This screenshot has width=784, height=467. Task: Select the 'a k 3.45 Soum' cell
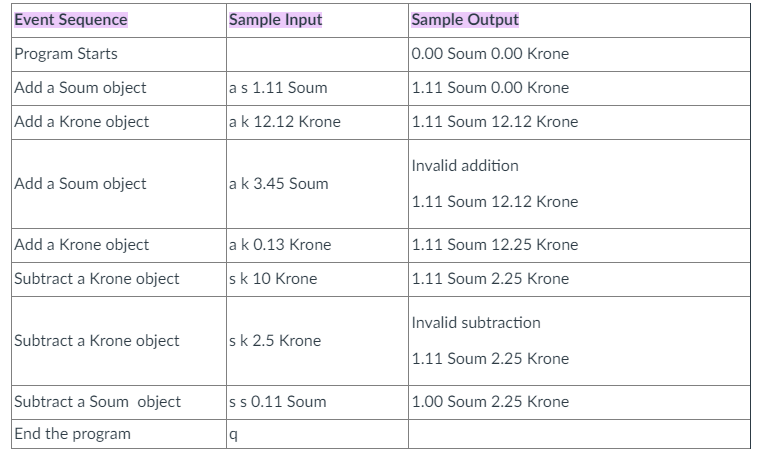pos(278,183)
